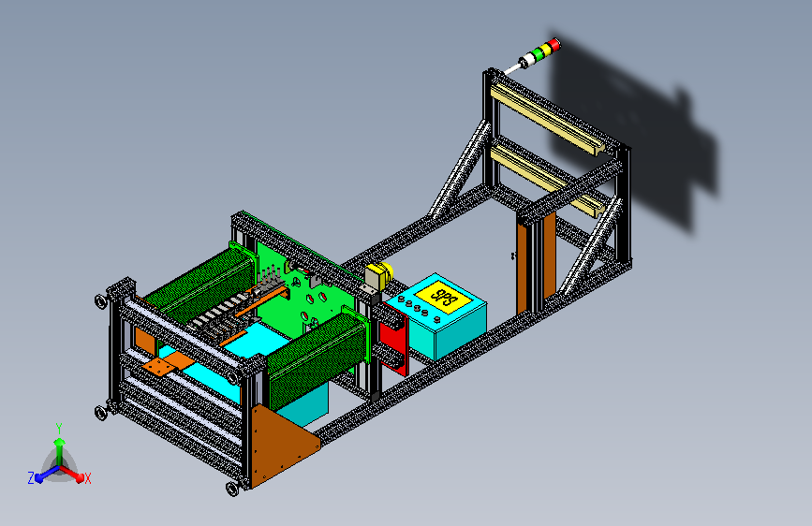The image size is (812, 526).
Task: Select the yellow SPS label on the cyan box
Action: tap(443, 297)
